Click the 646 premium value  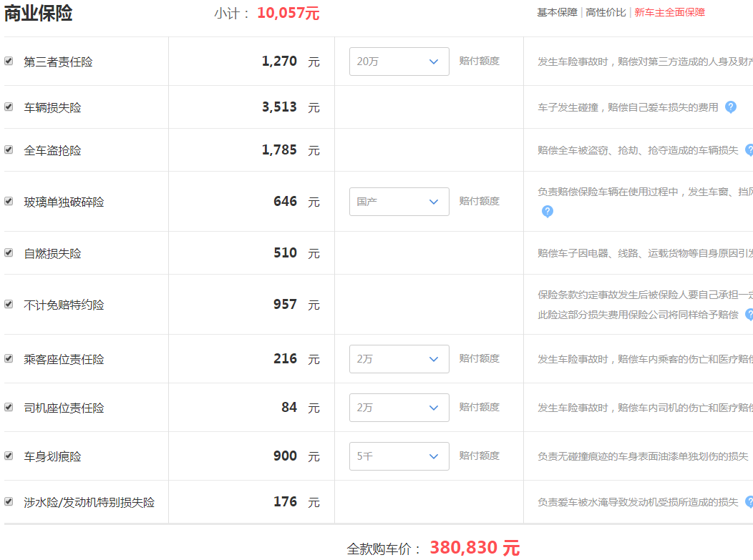tap(286, 201)
